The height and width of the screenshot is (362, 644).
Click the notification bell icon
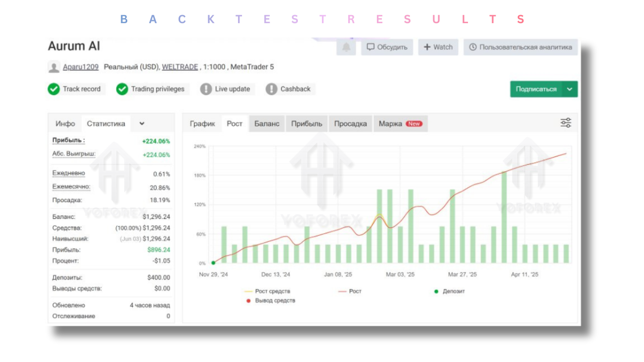(x=346, y=47)
